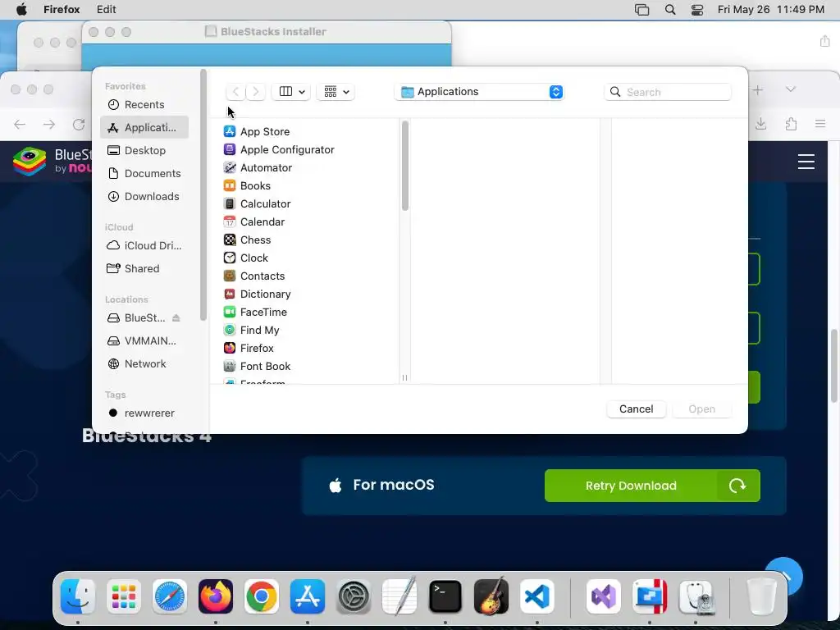
Task: Open Launchpad from the Dock
Action: pos(124,596)
